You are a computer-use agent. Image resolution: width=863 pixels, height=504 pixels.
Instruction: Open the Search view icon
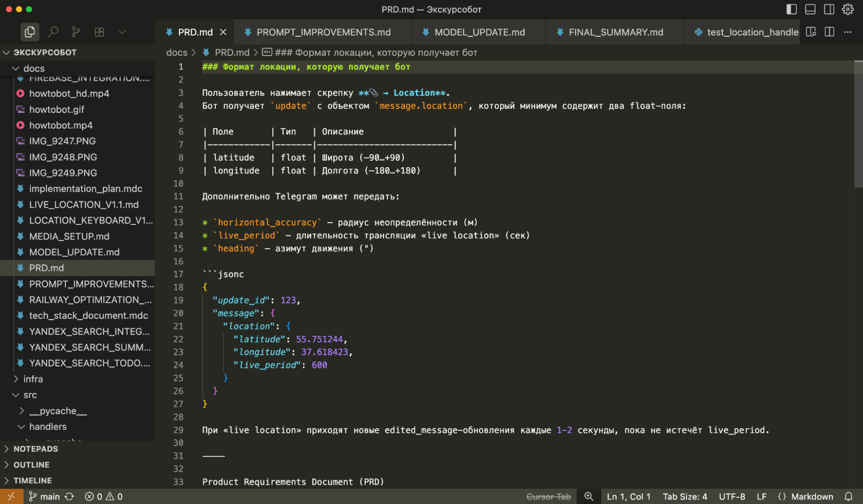(53, 32)
